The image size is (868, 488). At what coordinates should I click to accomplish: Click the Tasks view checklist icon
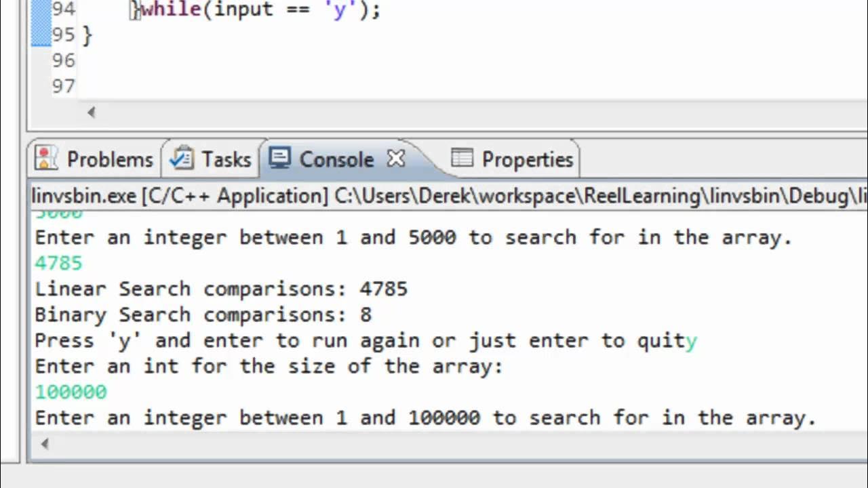[x=181, y=159]
